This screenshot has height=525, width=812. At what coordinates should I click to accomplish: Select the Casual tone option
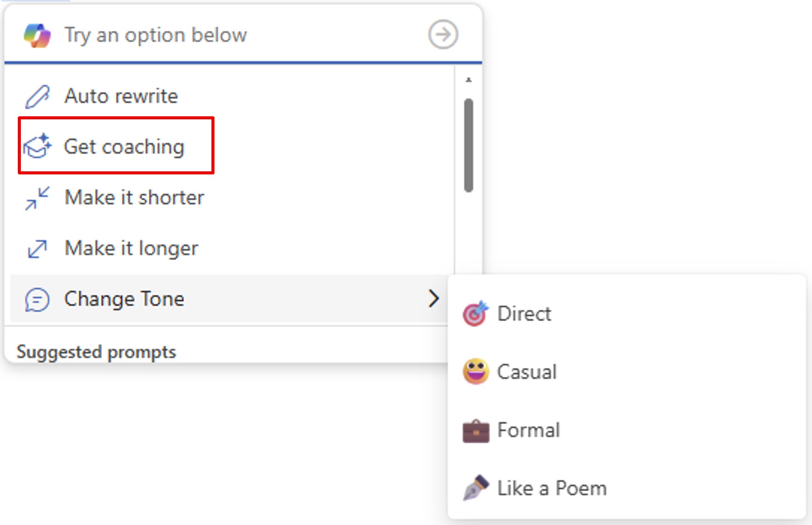click(527, 372)
